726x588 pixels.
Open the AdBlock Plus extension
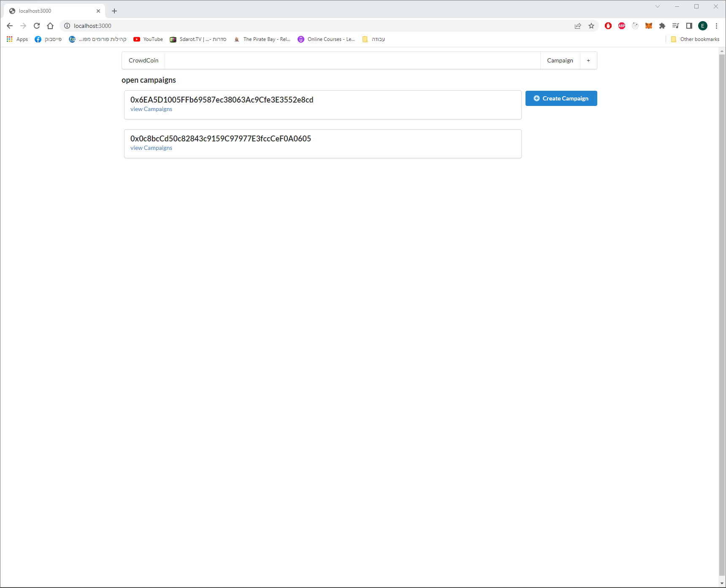click(622, 26)
